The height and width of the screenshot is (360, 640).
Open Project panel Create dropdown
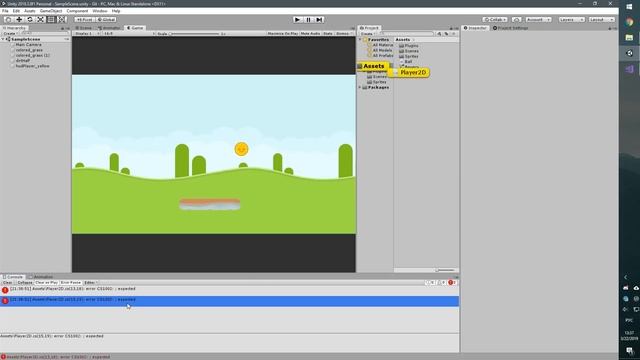click(368, 33)
